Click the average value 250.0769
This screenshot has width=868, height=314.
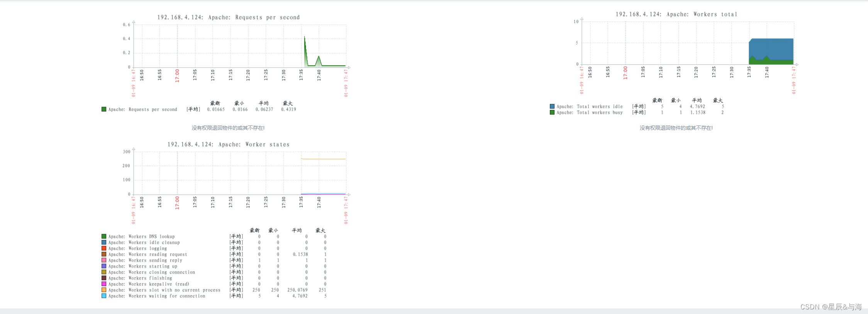click(298, 290)
